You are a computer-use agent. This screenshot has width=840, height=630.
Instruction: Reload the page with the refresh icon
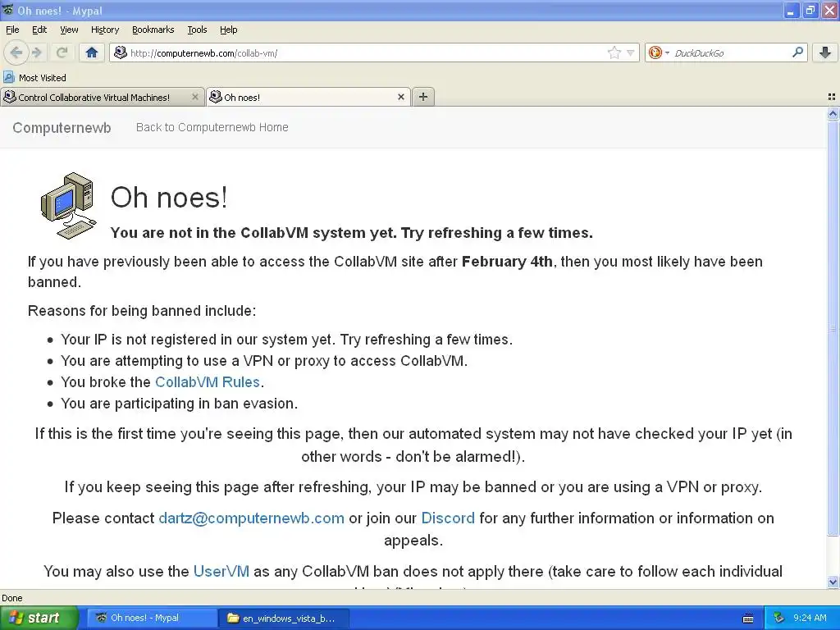pyautogui.click(x=62, y=52)
